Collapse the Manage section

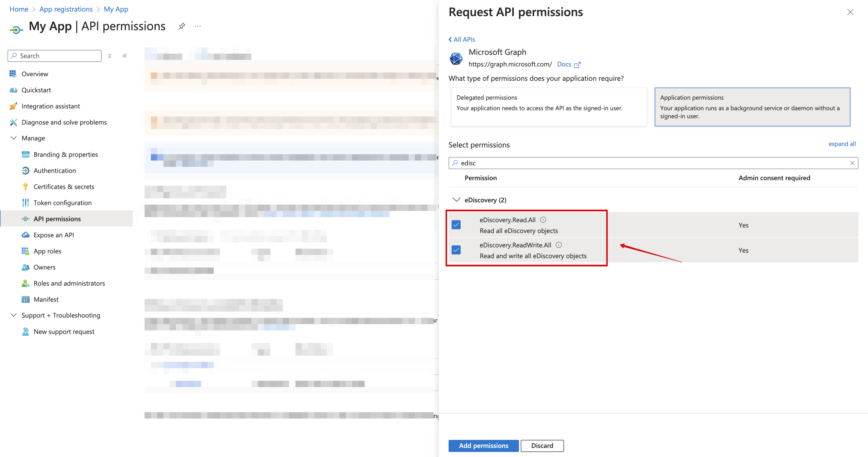point(14,138)
